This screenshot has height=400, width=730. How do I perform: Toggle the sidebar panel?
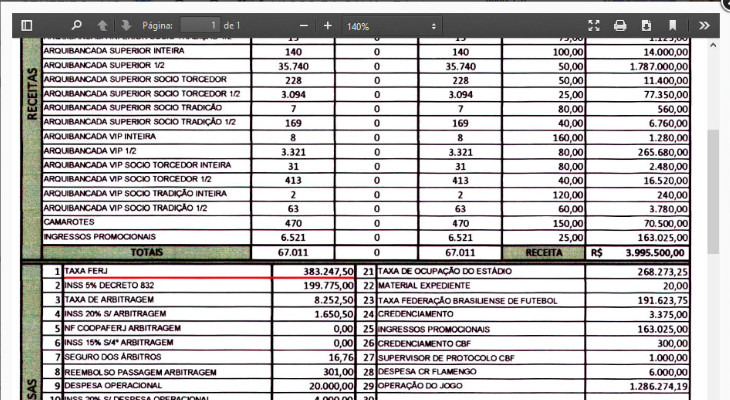pos(27,24)
